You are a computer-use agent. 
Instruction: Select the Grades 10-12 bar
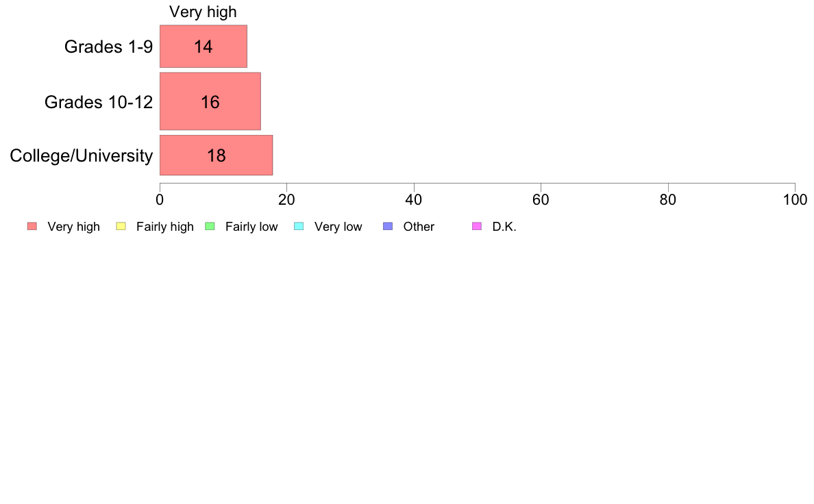[x=210, y=101]
